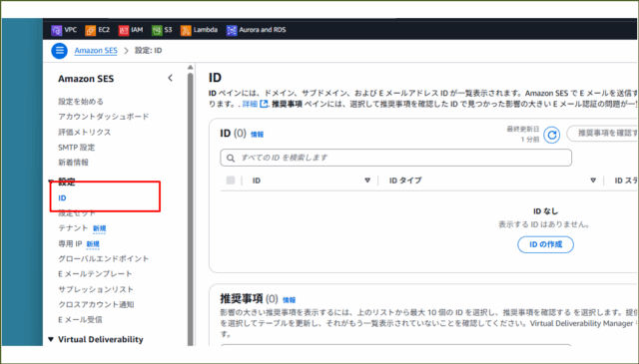Click the Amazon SES sidebar title

coord(86,79)
